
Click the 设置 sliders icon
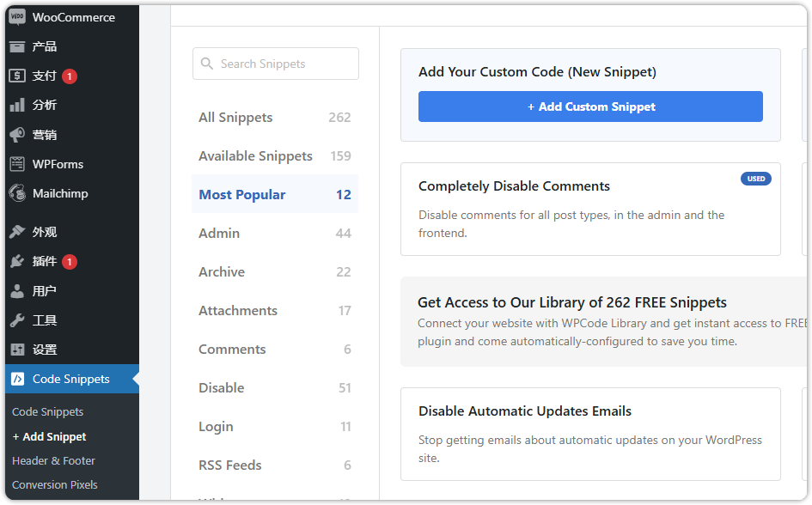tap(17, 350)
